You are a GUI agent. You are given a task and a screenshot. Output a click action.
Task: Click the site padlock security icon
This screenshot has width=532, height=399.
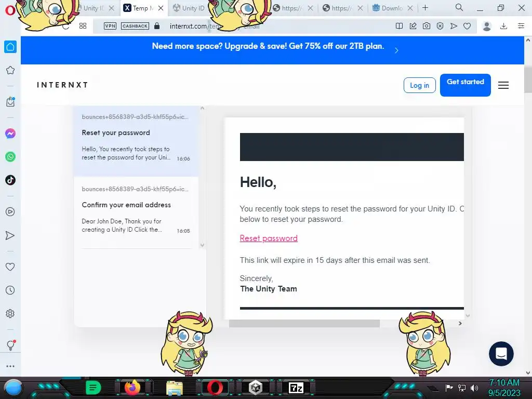coord(157,26)
